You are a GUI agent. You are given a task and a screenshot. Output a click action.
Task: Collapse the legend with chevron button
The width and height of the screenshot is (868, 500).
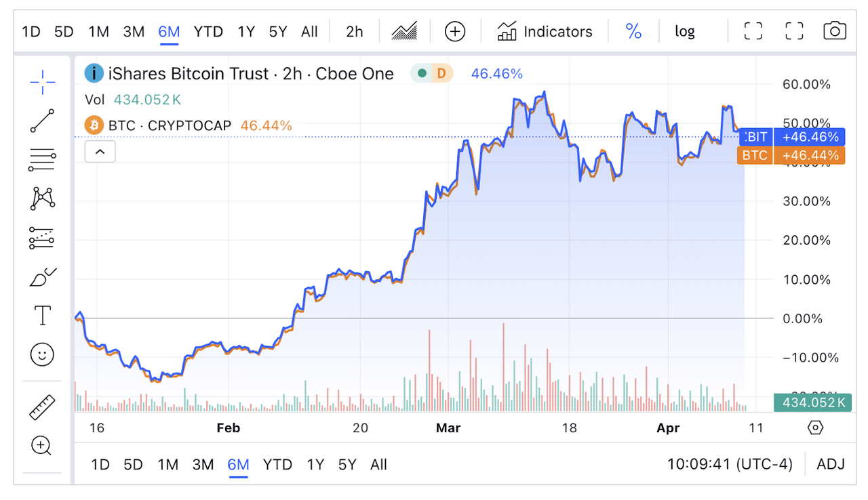100,152
